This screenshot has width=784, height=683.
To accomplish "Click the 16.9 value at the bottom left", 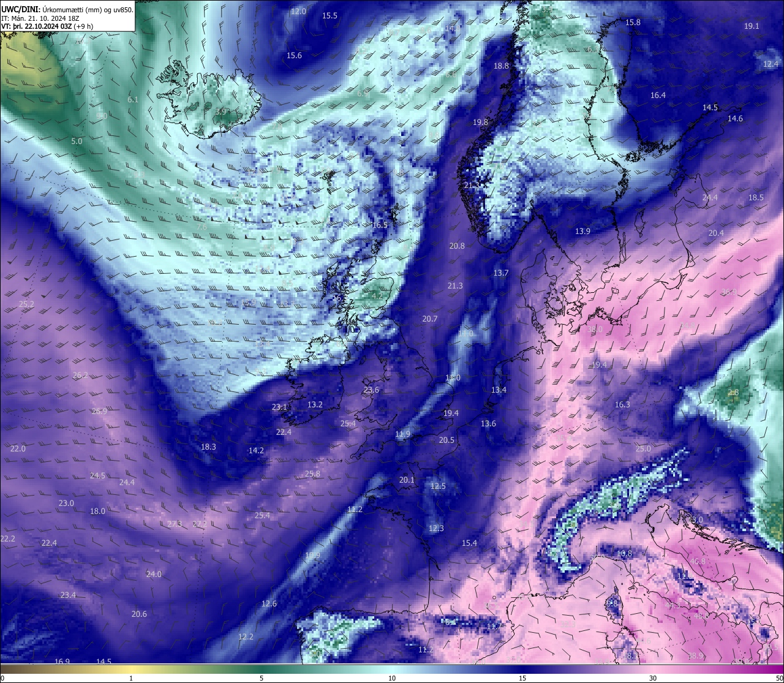I will (x=62, y=662).
